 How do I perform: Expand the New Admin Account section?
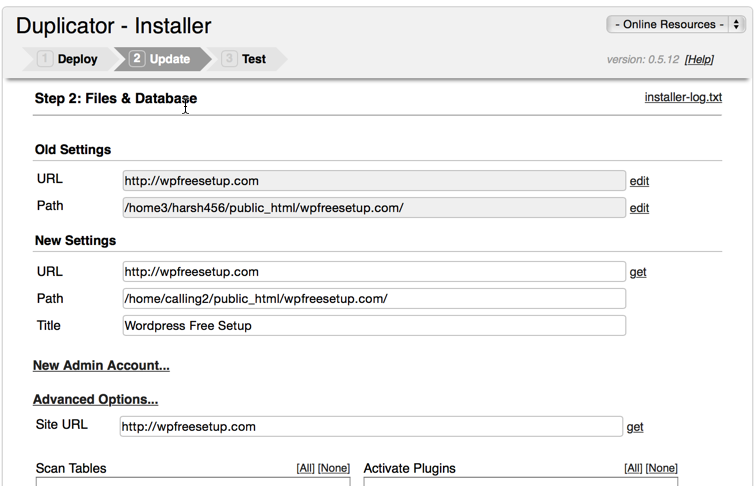[101, 366]
